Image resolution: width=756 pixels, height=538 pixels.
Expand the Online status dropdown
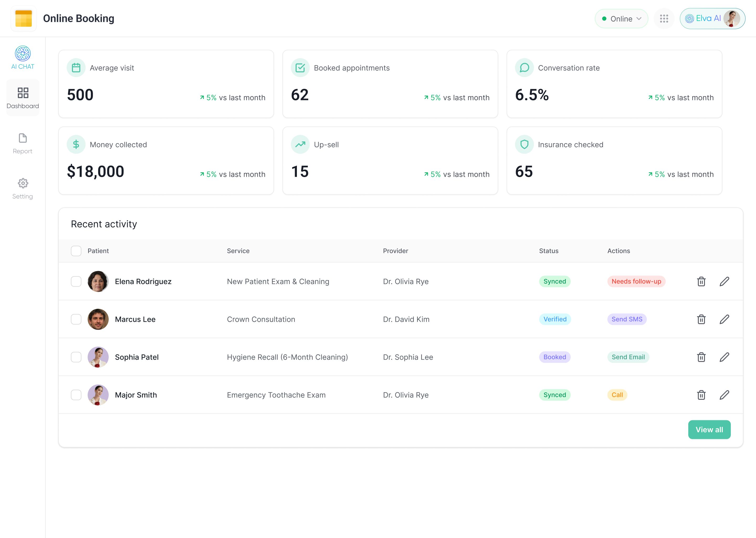pos(621,19)
